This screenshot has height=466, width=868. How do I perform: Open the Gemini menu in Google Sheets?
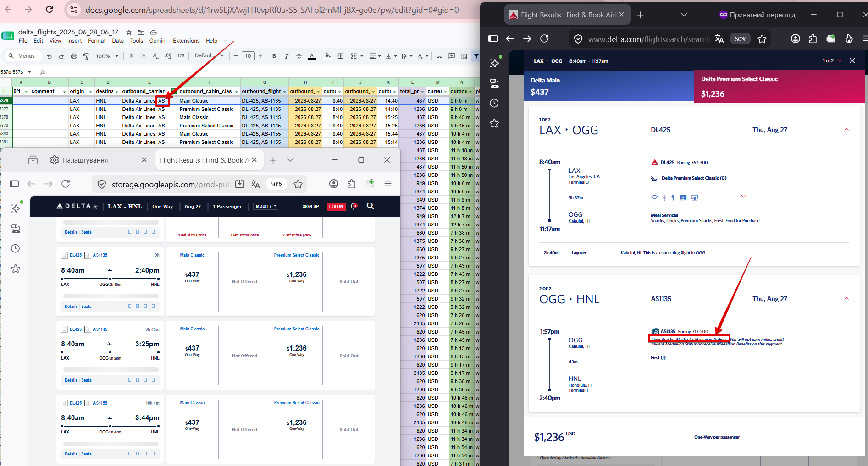coord(158,41)
